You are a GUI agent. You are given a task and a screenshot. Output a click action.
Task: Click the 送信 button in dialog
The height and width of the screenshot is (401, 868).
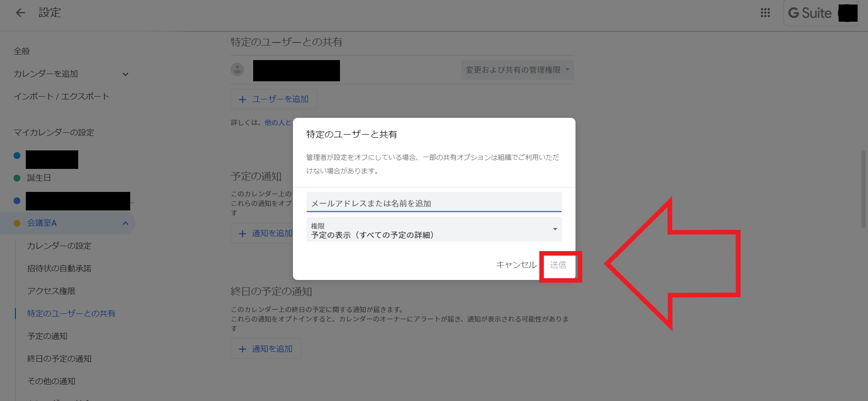click(x=558, y=265)
